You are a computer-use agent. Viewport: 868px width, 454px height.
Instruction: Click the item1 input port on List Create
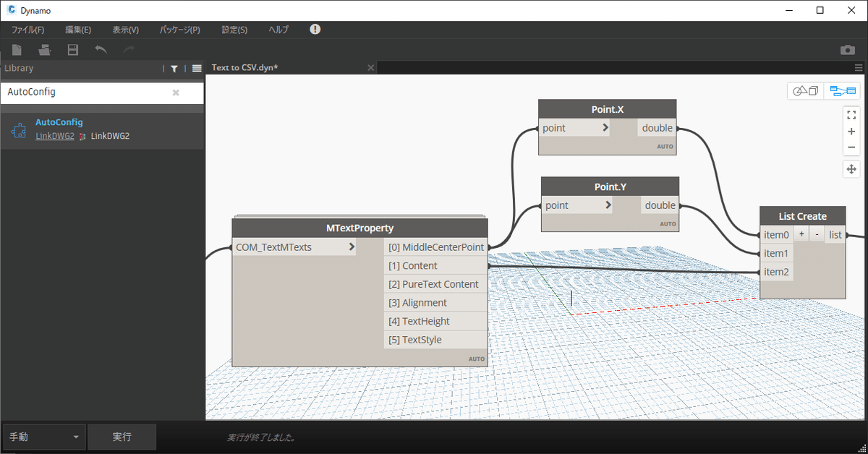[x=777, y=253]
